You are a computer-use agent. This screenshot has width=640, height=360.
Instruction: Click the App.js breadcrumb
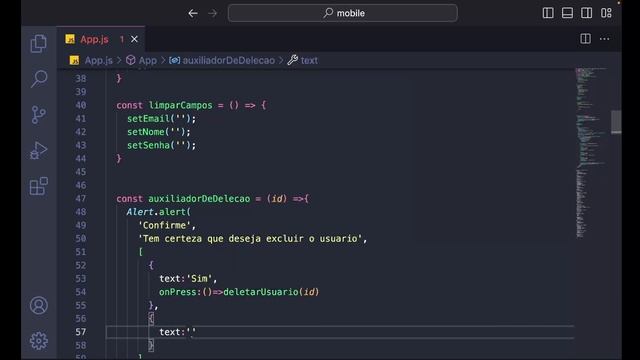point(98,60)
